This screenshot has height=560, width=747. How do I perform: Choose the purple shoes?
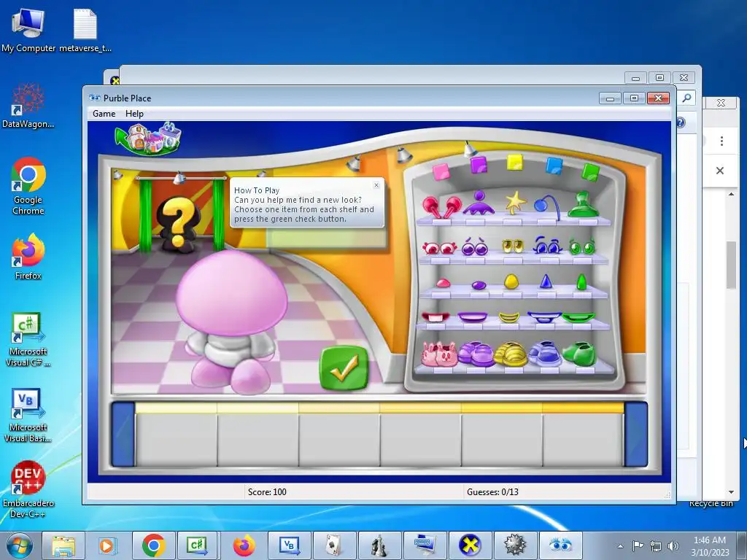click(x=476, y=354)
